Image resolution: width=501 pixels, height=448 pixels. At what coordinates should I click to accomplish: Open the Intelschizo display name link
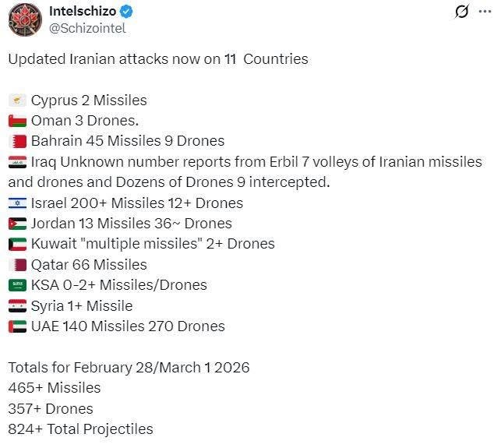coord(82,11)
